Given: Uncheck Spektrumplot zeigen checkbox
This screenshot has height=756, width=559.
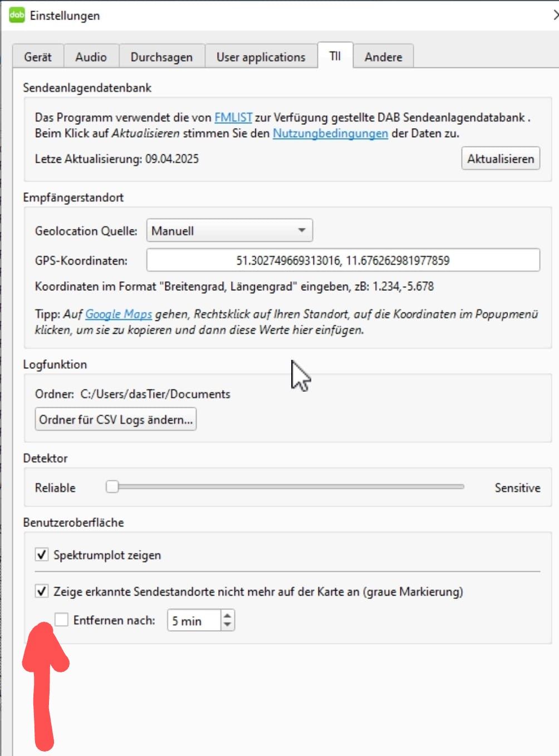Looking at the screenshot, I should click(42, 555).
